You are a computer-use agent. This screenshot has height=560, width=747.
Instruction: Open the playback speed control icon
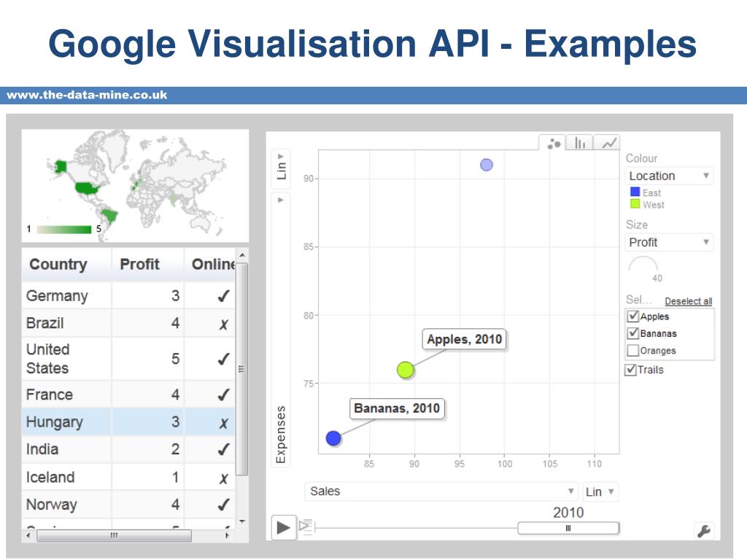tap(306, 526)
